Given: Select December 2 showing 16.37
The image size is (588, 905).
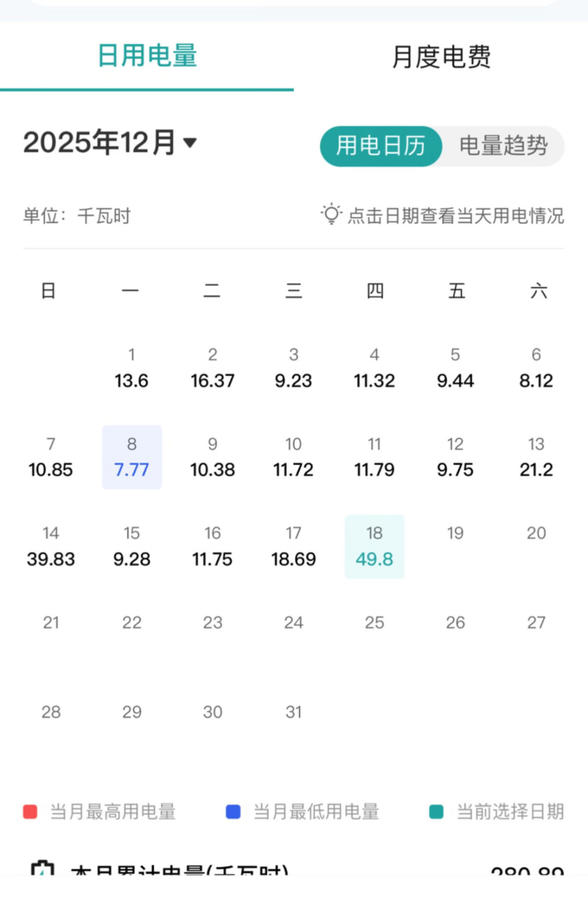Looking at the screenshot, I should point(212,368).
